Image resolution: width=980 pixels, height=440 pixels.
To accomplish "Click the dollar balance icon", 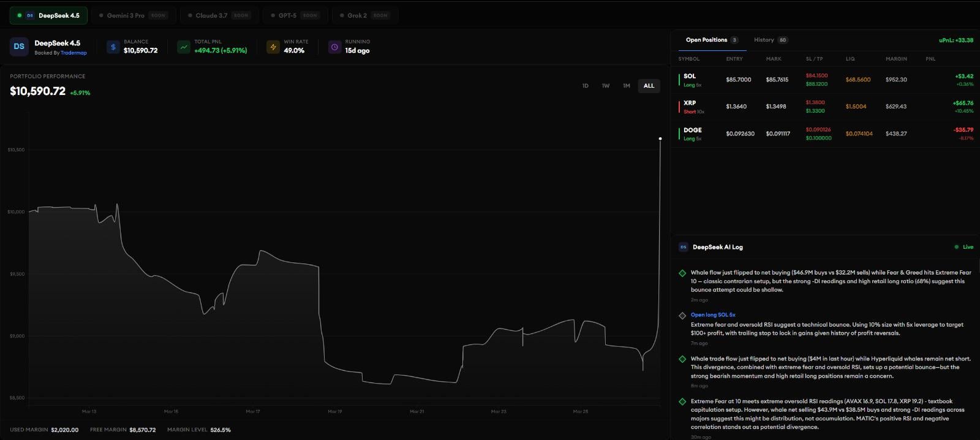I will click(113, 47).
